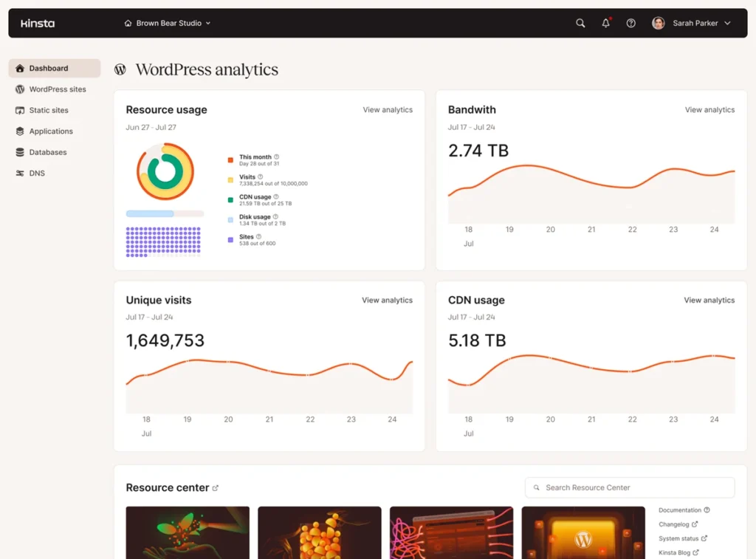
Task: Open Bandwidth analytics
Action: (709, 109)
